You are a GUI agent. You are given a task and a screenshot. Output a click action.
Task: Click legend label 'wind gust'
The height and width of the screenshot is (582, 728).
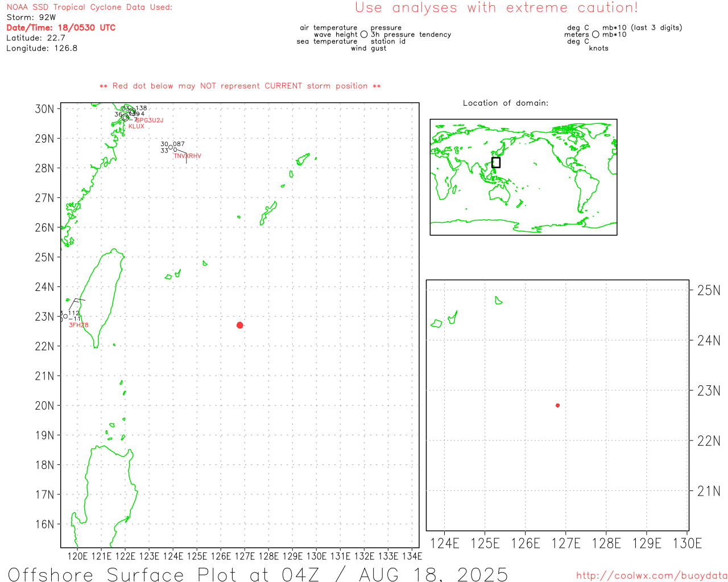coord(369,48)
